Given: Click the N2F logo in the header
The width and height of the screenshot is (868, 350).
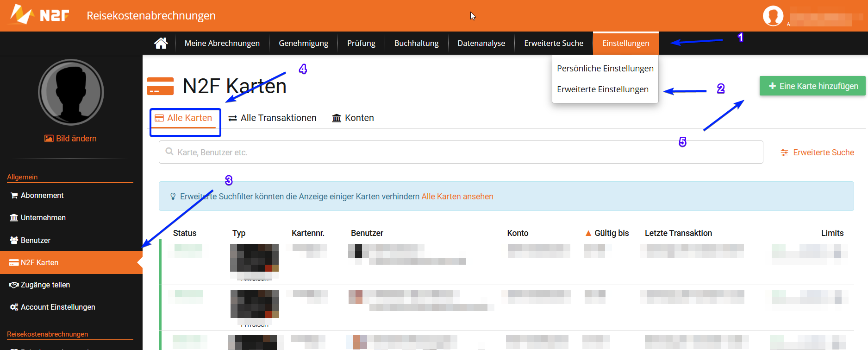Looking at the screenshot, I should [x=39, y=15].
